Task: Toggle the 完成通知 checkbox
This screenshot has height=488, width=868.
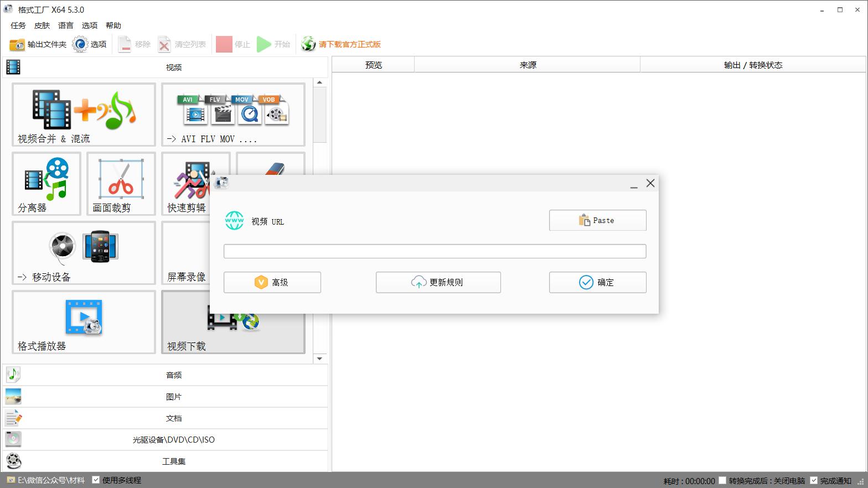Action: pos(814,480)
